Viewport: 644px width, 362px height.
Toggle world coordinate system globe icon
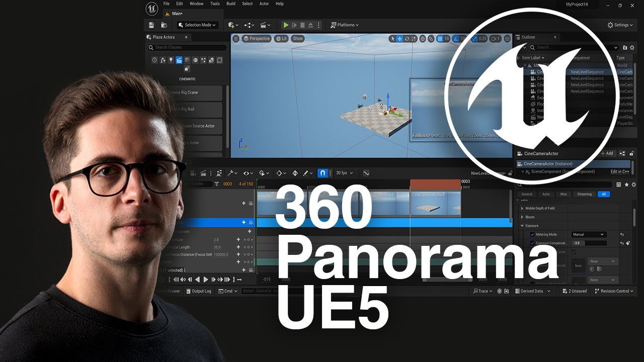(x=423, y=39)
